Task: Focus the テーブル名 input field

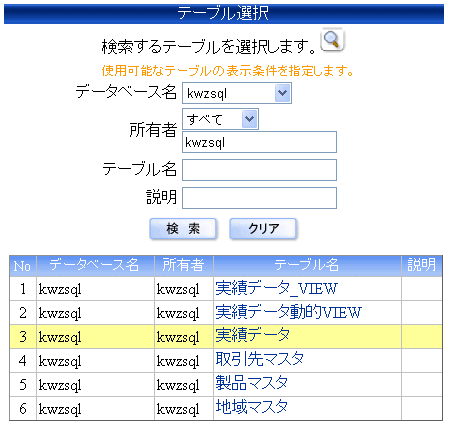Action: (259, 170)
